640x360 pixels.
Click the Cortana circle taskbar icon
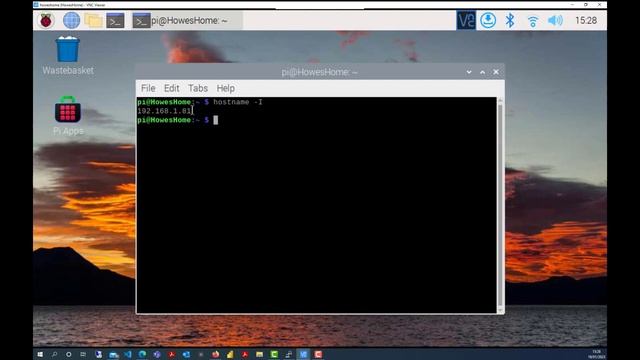[69, 354]
